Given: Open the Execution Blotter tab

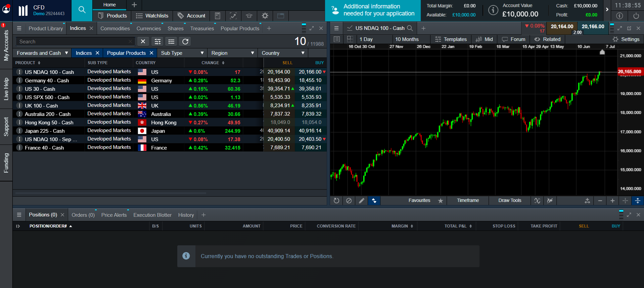Looking at the screenshot, I should point(152,215).
